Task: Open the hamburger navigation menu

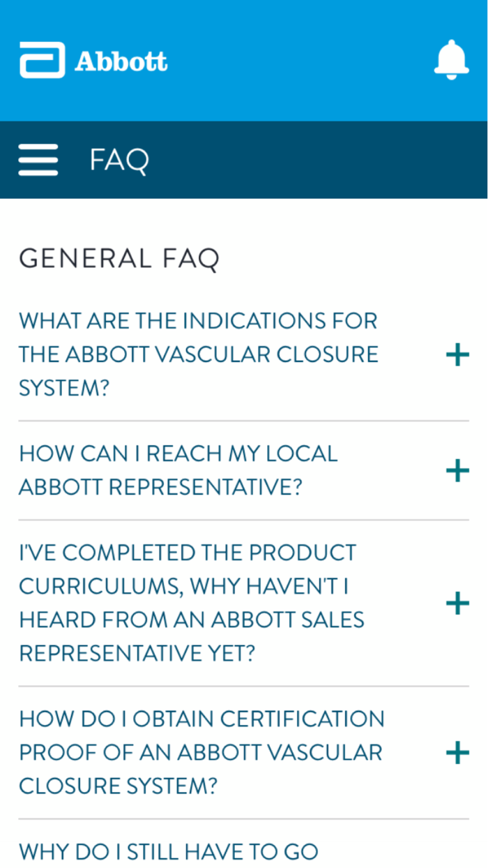Action: pos(38,159)
